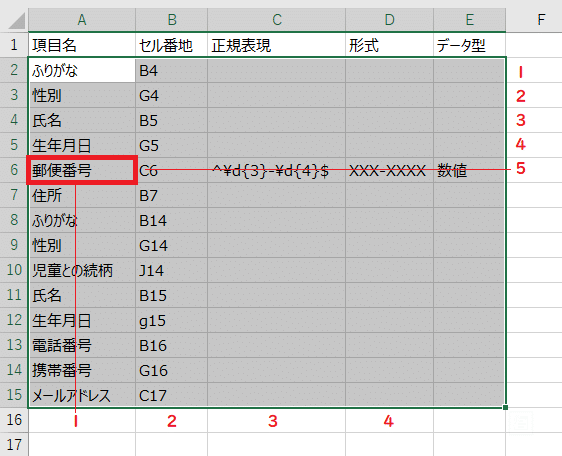This screenshot has height=456, width=562.
Task: Click the green fill handle of the selection
Action: pyautogui.click(x=505, y=407)
